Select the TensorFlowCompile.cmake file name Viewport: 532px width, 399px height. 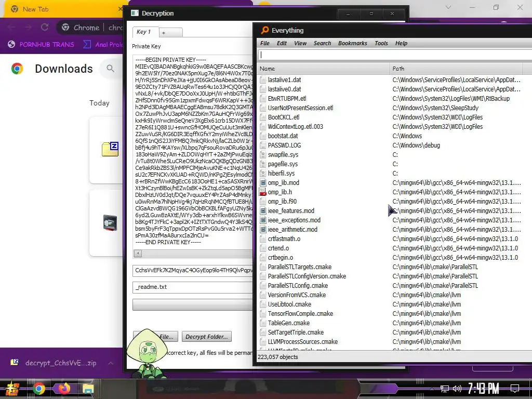pos(300,314)
